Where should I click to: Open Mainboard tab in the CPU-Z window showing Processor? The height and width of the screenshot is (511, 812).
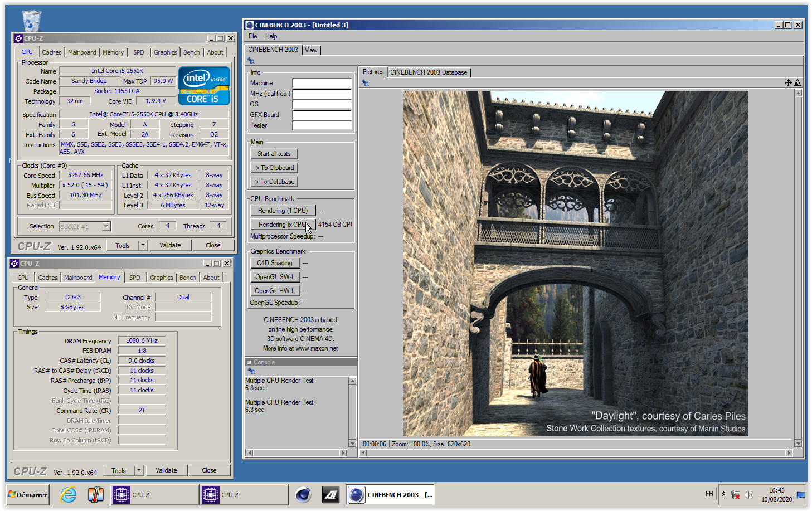82,52
